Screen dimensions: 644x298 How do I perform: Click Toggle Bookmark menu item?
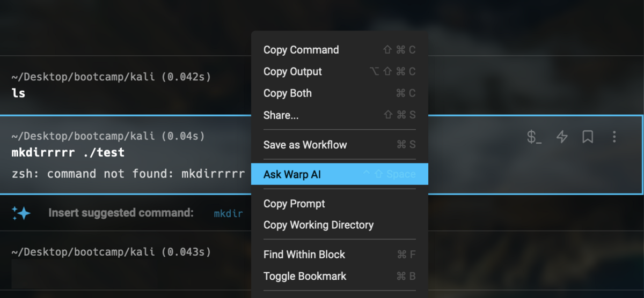coord(340,276)
